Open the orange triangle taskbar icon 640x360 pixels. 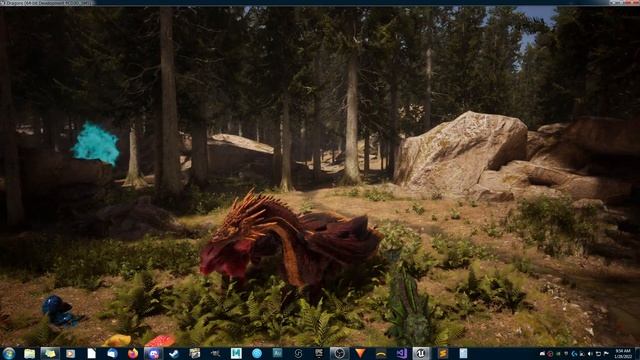click(360, 353)
